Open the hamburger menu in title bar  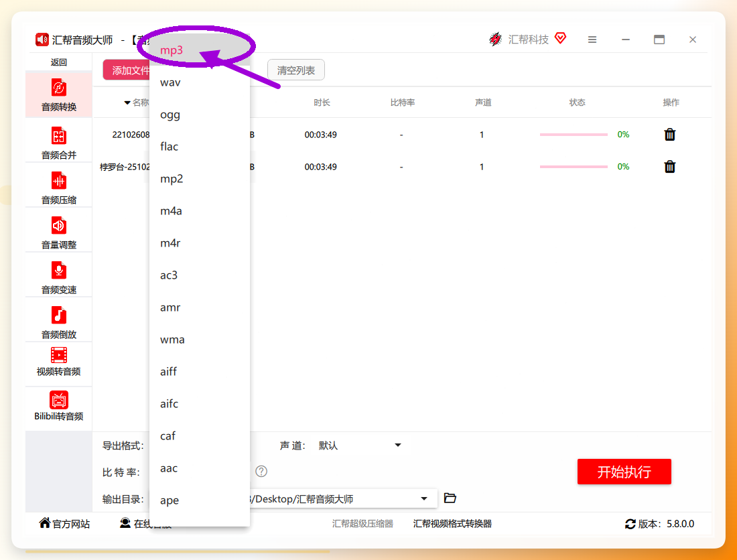pos(592,40)
